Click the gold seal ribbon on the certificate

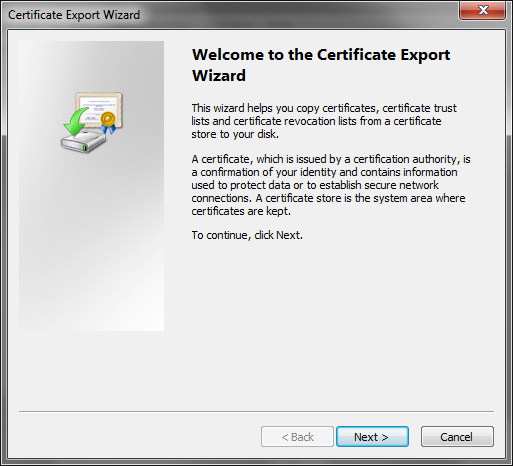point(109,122)
